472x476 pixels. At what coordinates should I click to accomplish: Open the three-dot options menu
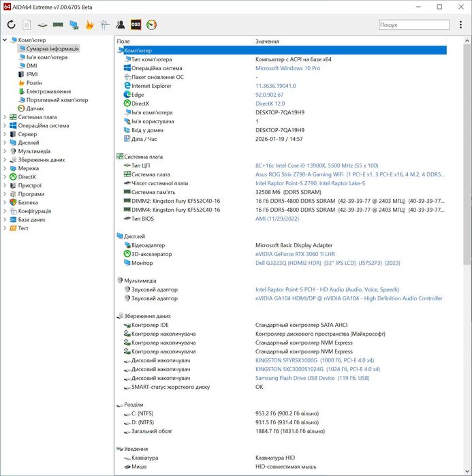point(460,25)
